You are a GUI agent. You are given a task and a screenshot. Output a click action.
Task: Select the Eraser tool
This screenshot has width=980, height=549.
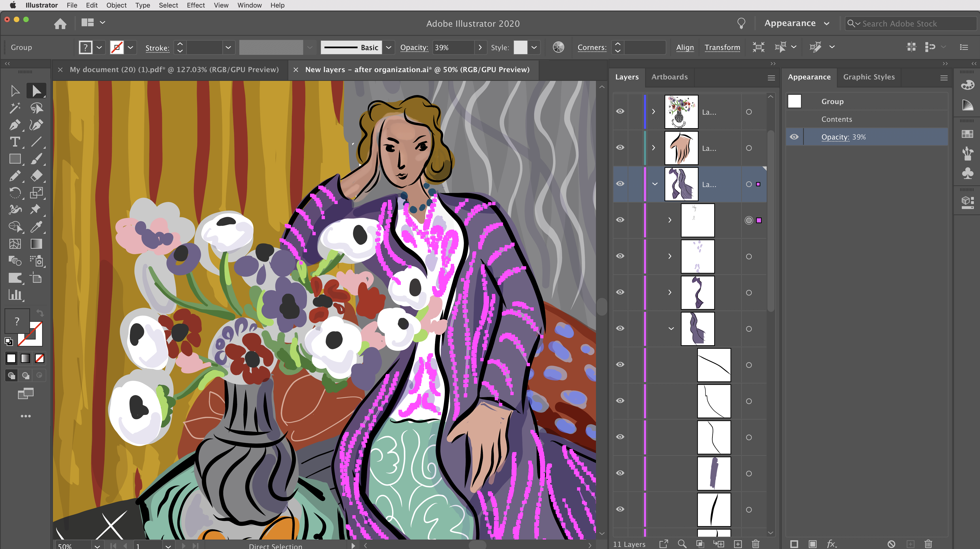point(36,176)
